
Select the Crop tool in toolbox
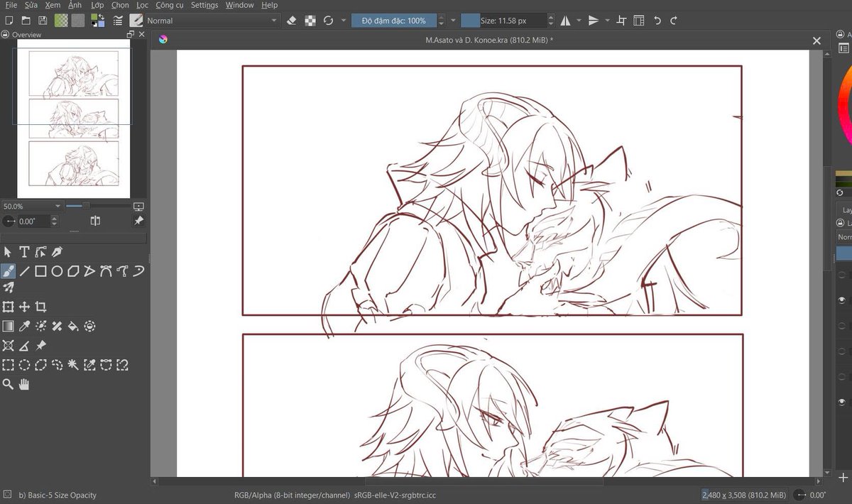click(x=40, y=307)
